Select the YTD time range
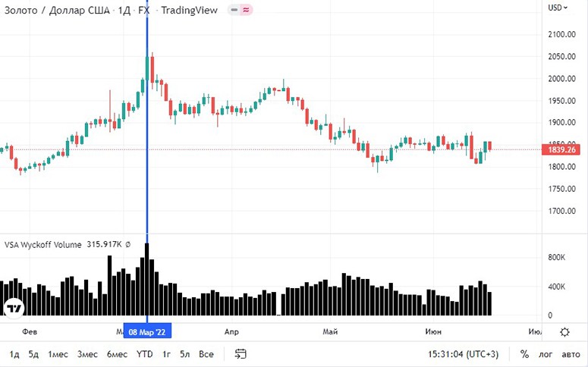 point(144,354)
